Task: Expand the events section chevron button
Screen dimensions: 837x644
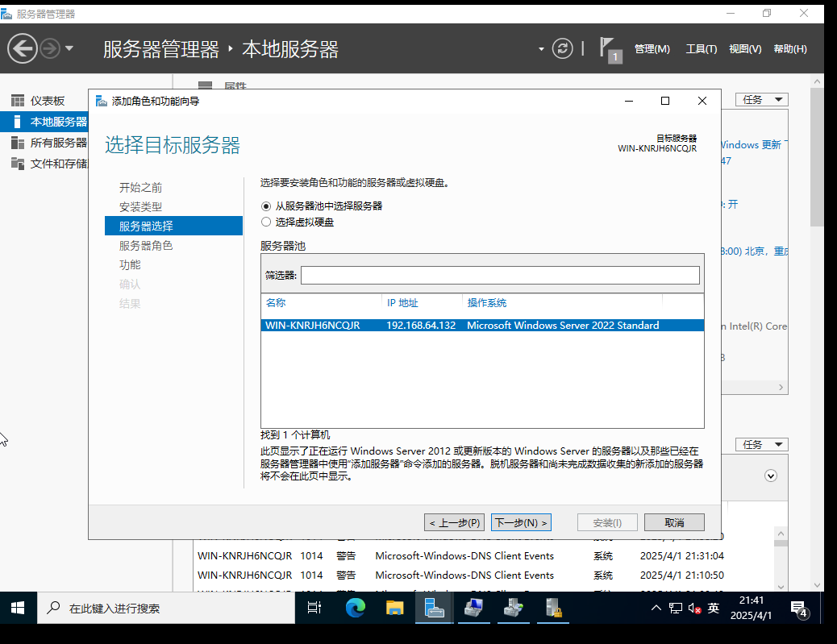Action: (771, 476)
